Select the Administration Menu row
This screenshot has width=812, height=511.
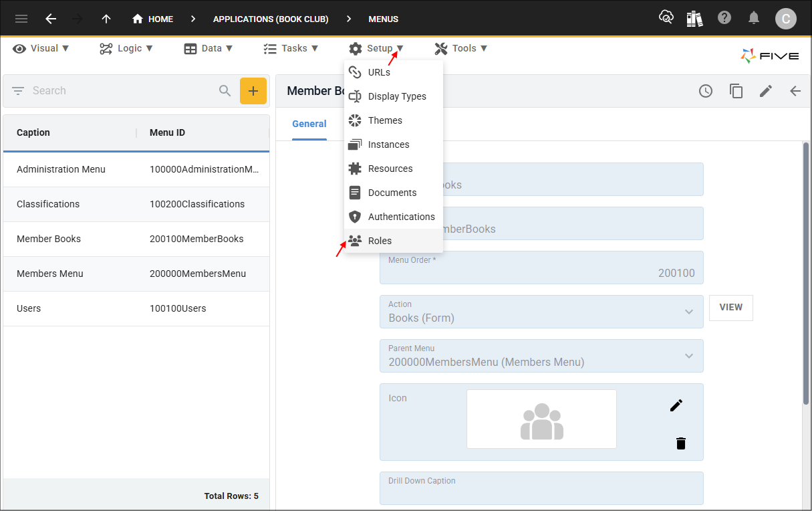[x=136, y=170]
